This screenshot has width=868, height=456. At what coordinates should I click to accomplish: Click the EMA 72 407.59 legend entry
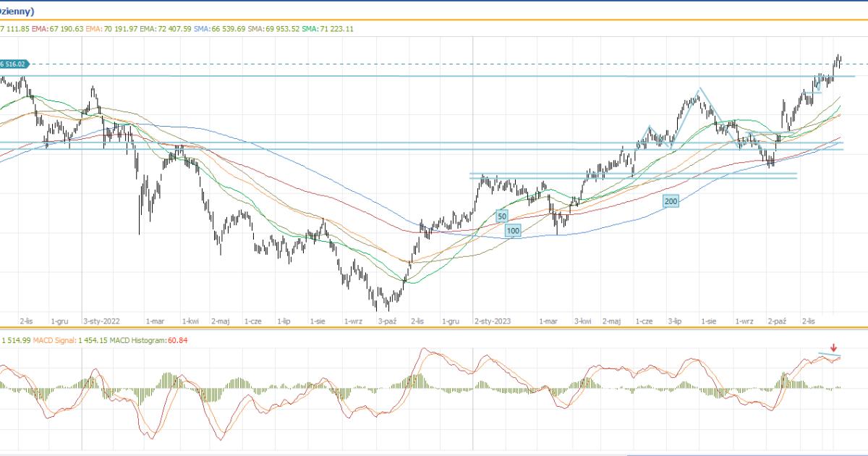[x=166, y=29]
